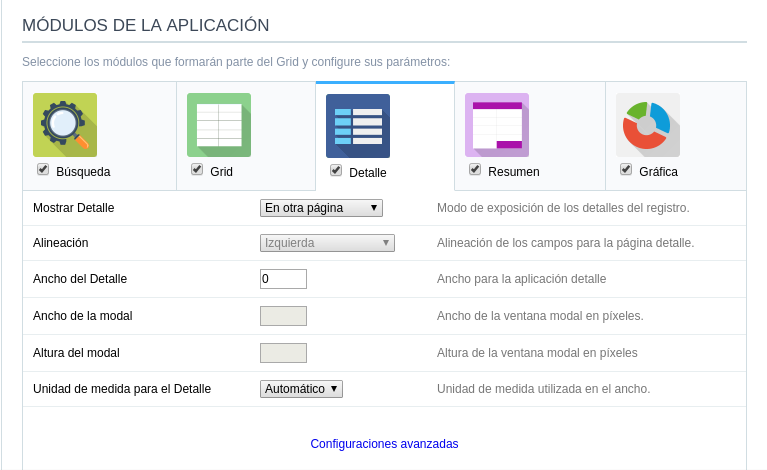Disable the Detalle module checkbox

(x=336, y=170)
